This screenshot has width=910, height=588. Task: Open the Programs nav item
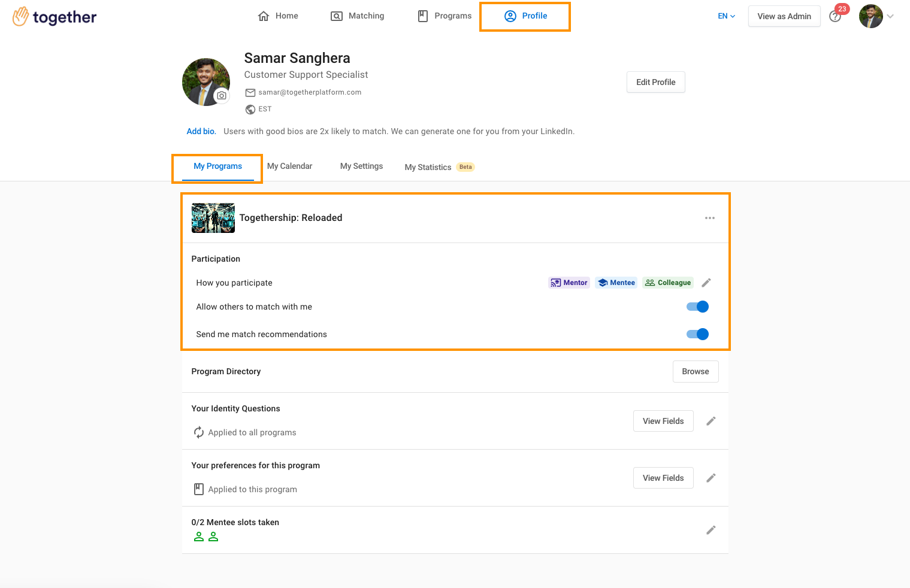(445, 16)
